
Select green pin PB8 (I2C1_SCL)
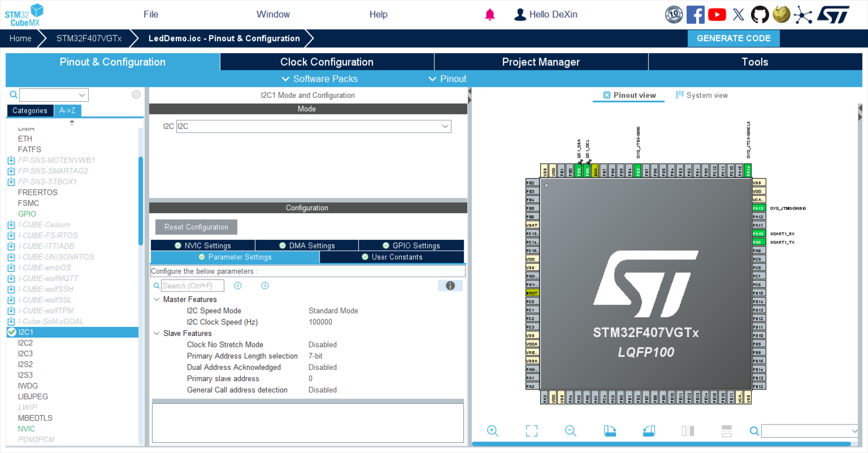tap(587, 171)
